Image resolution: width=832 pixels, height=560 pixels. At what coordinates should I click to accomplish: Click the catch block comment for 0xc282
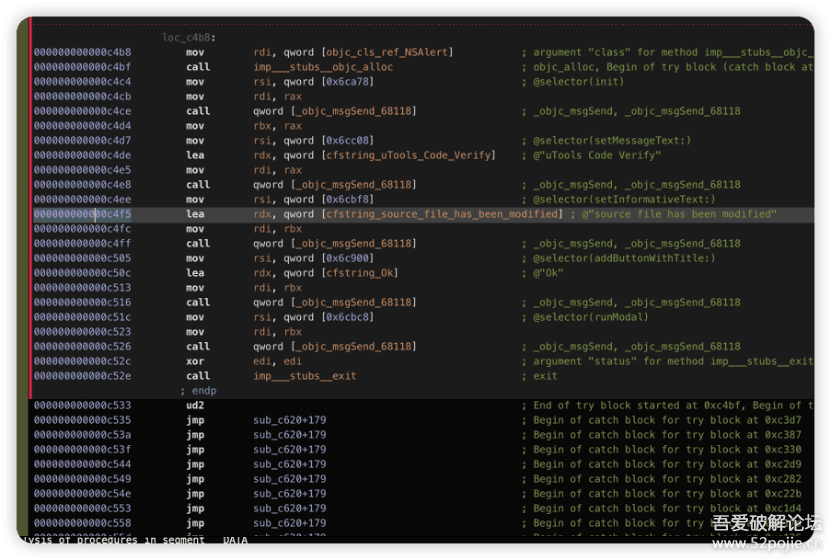point(667,479)
